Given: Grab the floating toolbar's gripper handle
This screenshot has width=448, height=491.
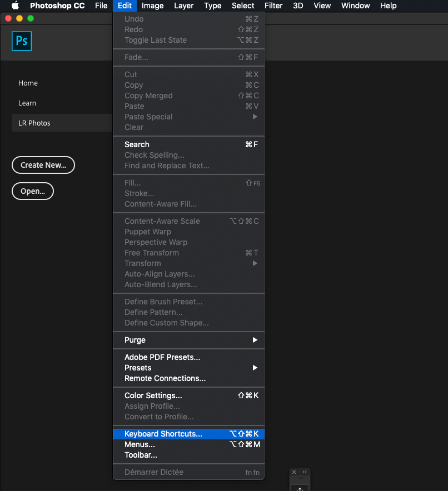Looking at the screenshot, I should click(300, 478).
